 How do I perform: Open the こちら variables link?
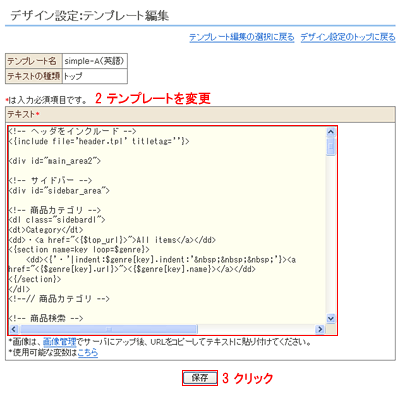(88, 353)
